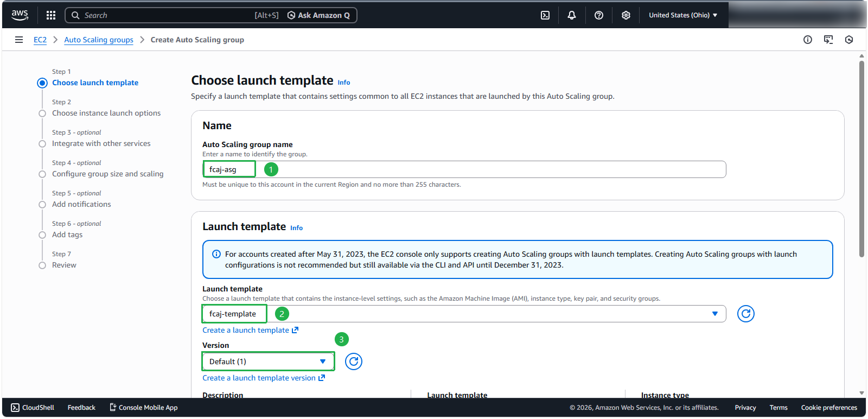Image resolution: width=868 pixels, height=419 pixels.
Task: Open CloudShell in the footer
Action: pos(33,408)
